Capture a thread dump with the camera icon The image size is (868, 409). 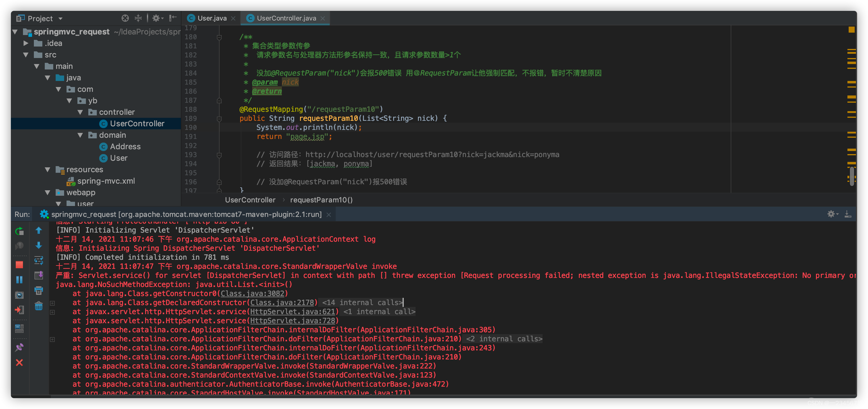[20, 295]
